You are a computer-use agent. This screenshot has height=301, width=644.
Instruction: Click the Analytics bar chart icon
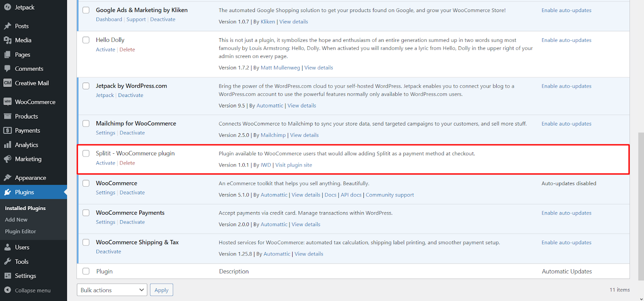point(7,145)
